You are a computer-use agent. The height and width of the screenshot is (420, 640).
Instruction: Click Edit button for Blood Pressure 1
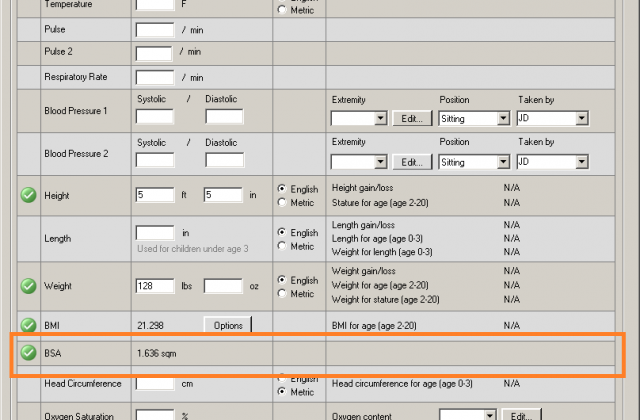(x=412, y=119)
